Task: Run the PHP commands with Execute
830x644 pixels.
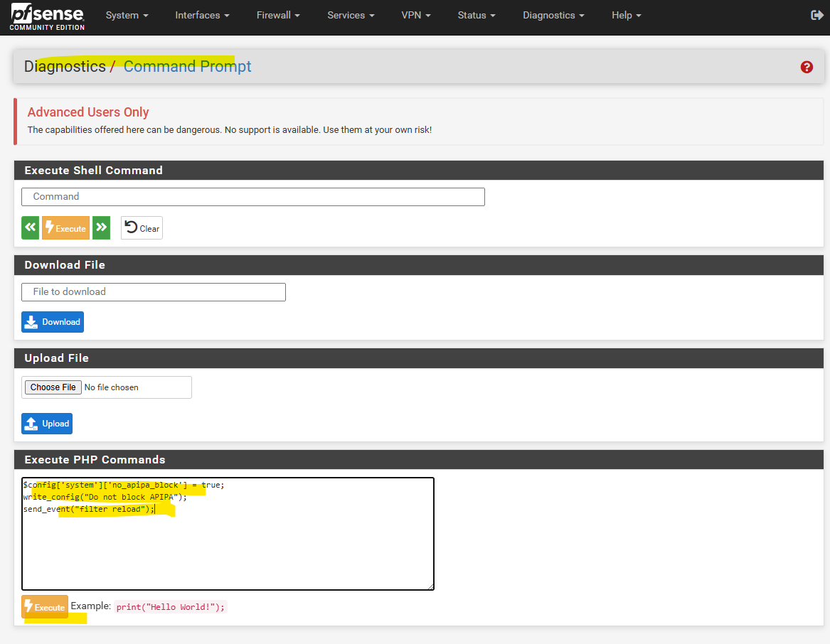Action: tap(45, 607)
